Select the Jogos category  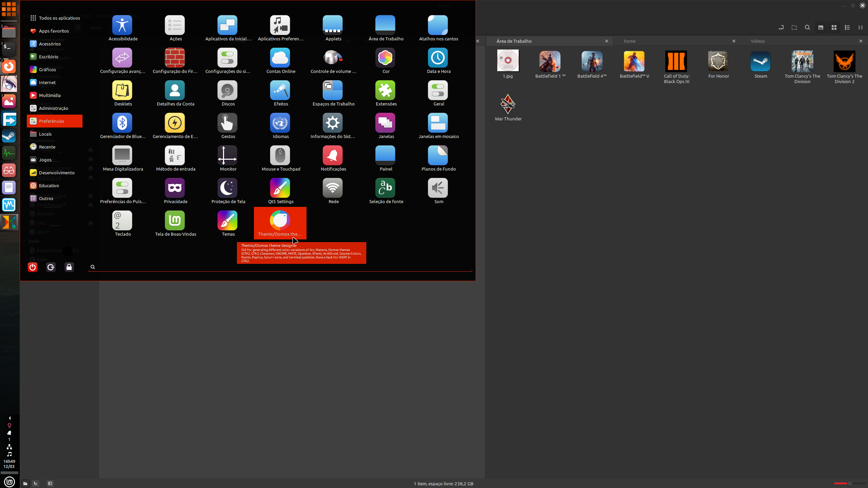[x=45, y=160]
